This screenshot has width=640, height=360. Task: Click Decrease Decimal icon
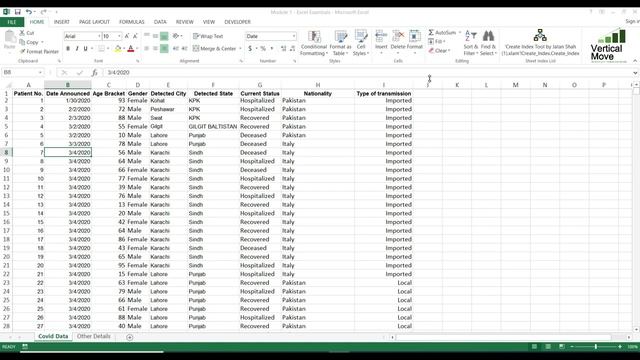pos(292,49)
